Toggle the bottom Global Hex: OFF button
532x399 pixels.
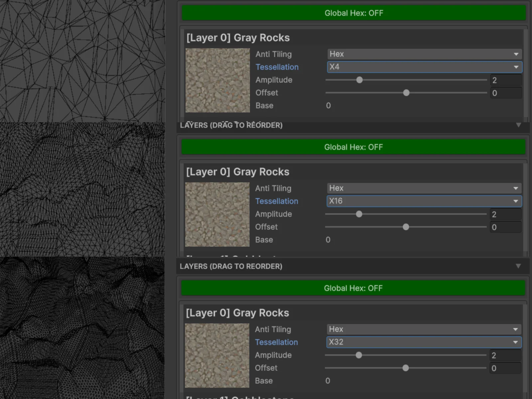point(353,288)
